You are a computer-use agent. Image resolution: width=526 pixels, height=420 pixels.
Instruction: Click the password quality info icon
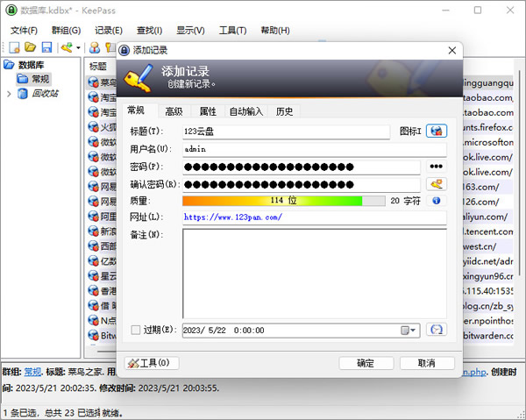(436, 201)
